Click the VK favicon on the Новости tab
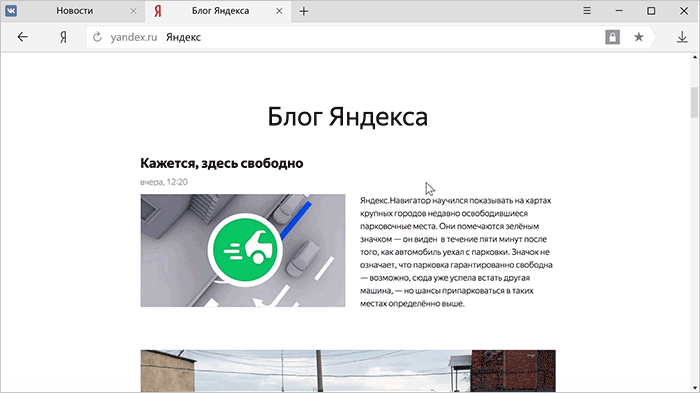The width and height of the screenshot is (700, 393). coord(11,11)
